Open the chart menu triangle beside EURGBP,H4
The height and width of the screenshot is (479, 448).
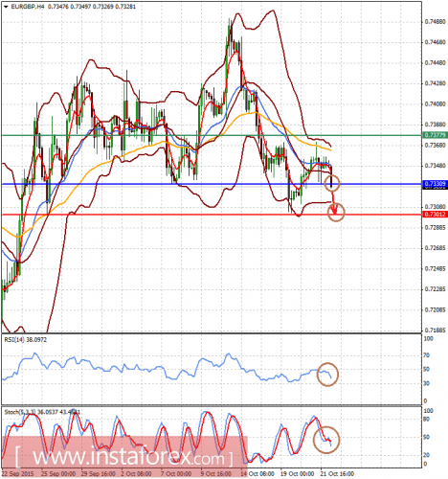pos(6,7)
